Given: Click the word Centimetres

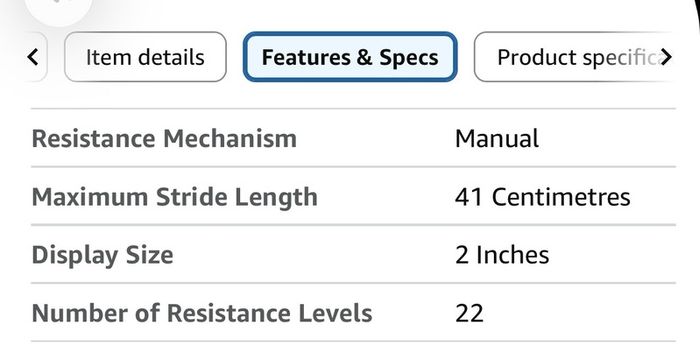Looking at the screenshot, I should coord(561,197).
